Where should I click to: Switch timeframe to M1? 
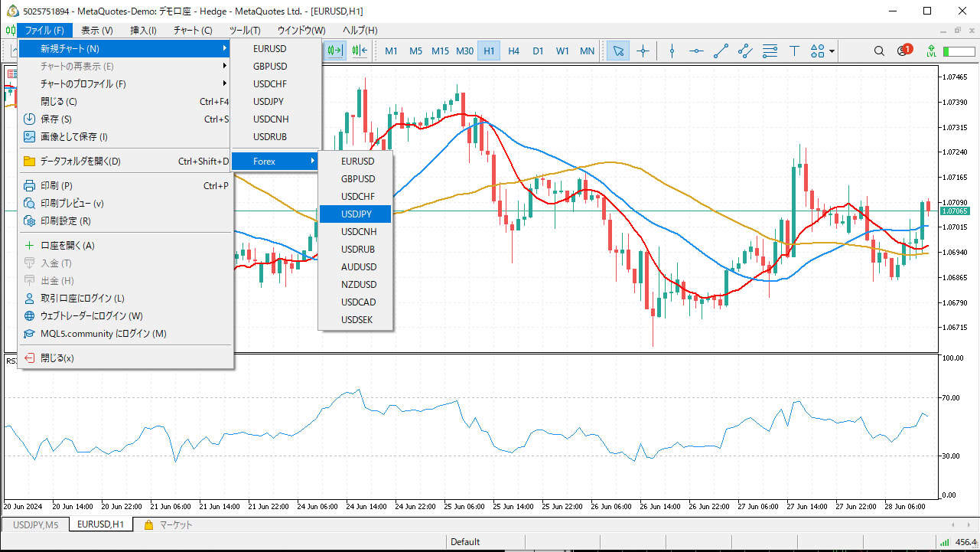(x=391, y=51)
